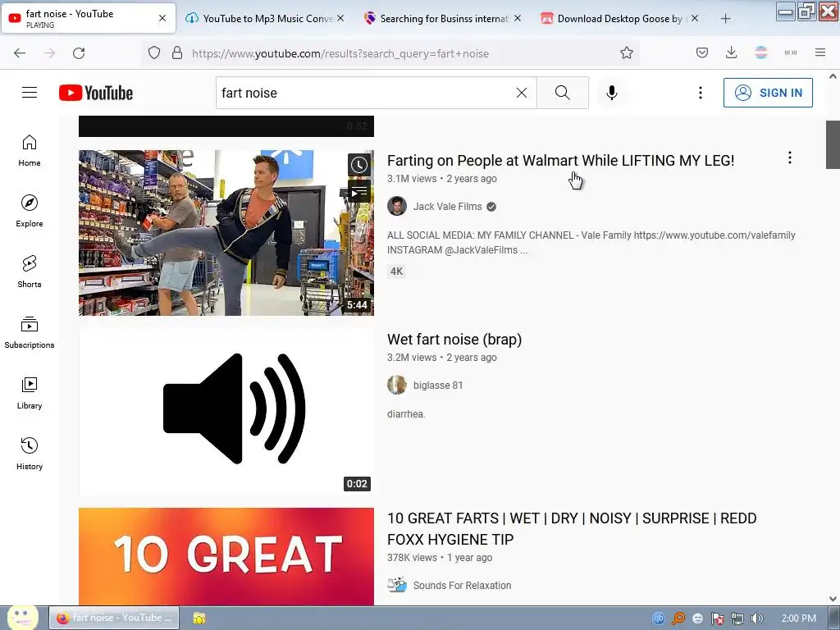Visit Jack Vale Films channel name

tap(447, 206)
